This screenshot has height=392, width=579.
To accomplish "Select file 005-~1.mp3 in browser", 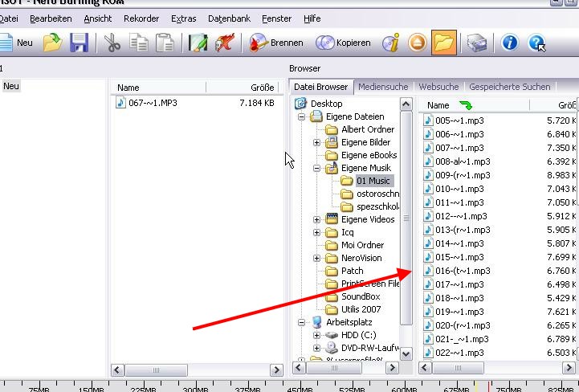I will [459, 120].
